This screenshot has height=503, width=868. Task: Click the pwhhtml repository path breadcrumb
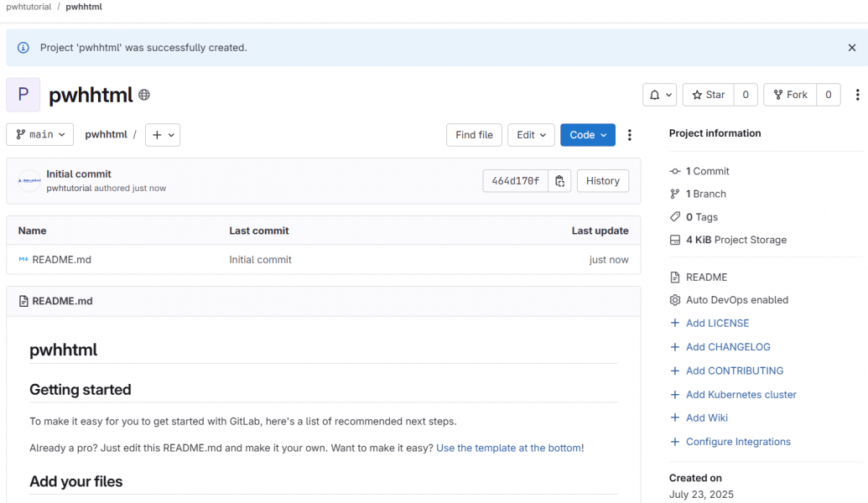[x=107, y=134]
